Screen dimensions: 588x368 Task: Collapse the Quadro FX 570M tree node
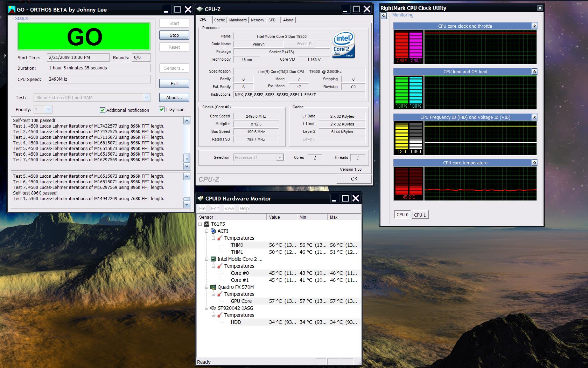click(206, 287)
